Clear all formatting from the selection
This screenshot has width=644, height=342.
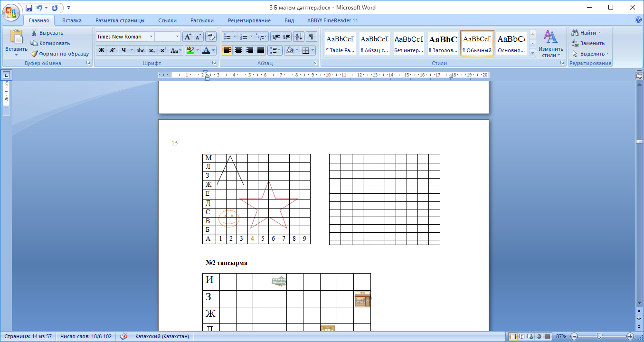tap(211, 37)
